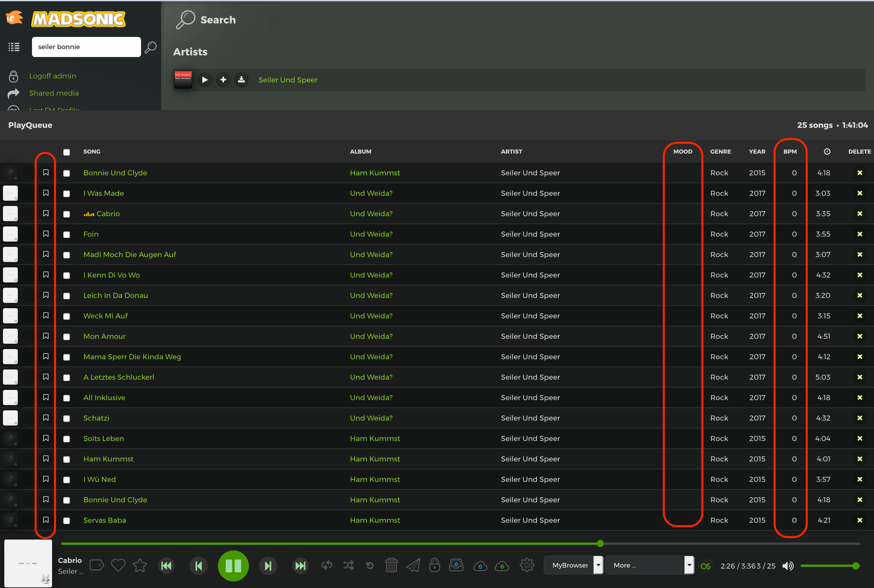Screen dimensions: 874x588
Task: Click the repeat loop icon
Action: (327, 565)
